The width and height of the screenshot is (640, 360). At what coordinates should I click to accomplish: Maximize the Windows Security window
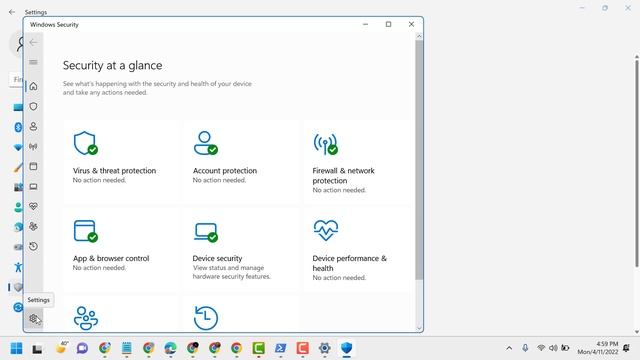(389, 24)
